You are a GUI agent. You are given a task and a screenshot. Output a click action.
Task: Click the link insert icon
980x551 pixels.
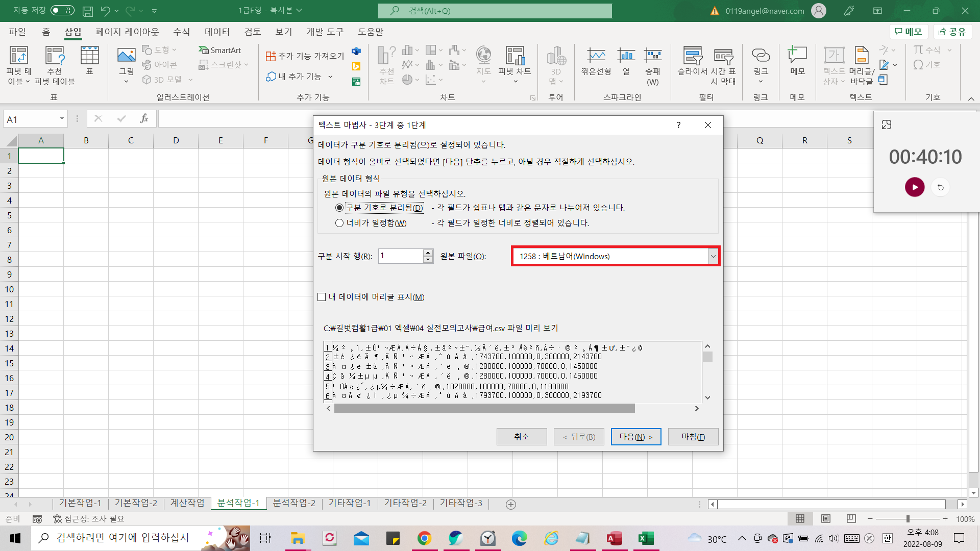pos(761,56)
